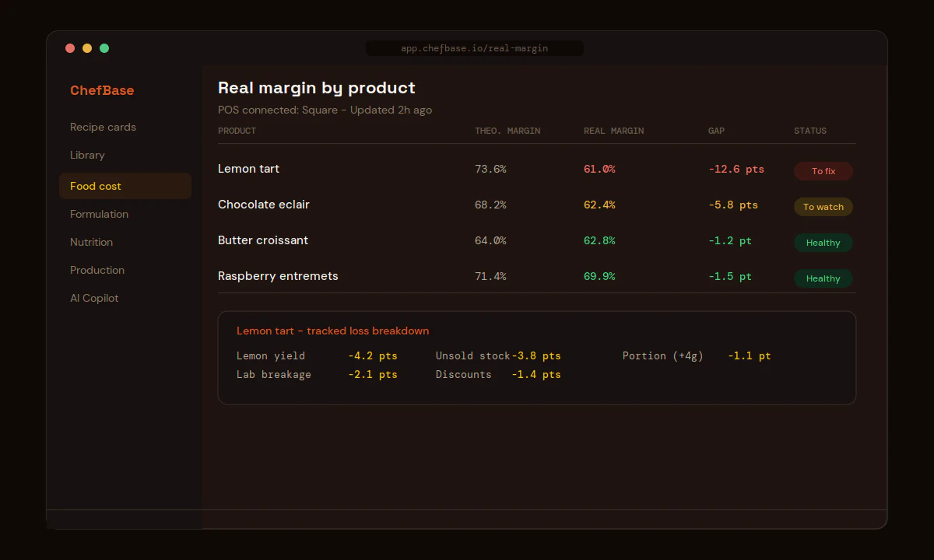Click the Lemon yield loss label
Screen dimensions: 934x560
click(x=271, y=355)
